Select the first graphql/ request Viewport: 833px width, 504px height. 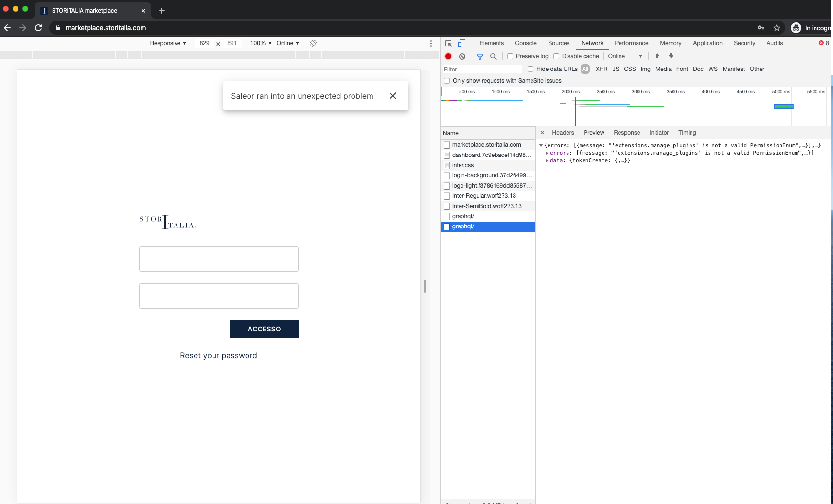click(463, 216)
